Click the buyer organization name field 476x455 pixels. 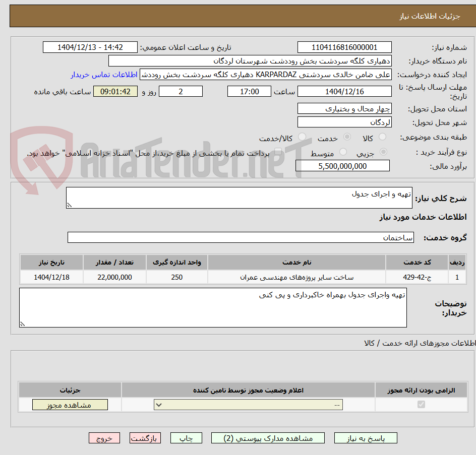pyautogui.click(x=250, y=61)
